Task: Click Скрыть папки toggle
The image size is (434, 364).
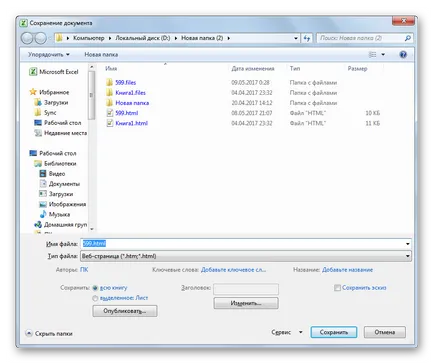Action: 49,333
